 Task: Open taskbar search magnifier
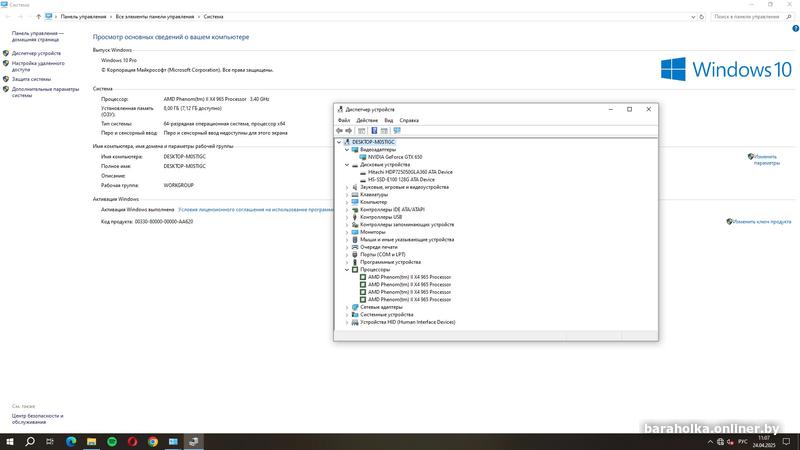(x=30, y=441)
